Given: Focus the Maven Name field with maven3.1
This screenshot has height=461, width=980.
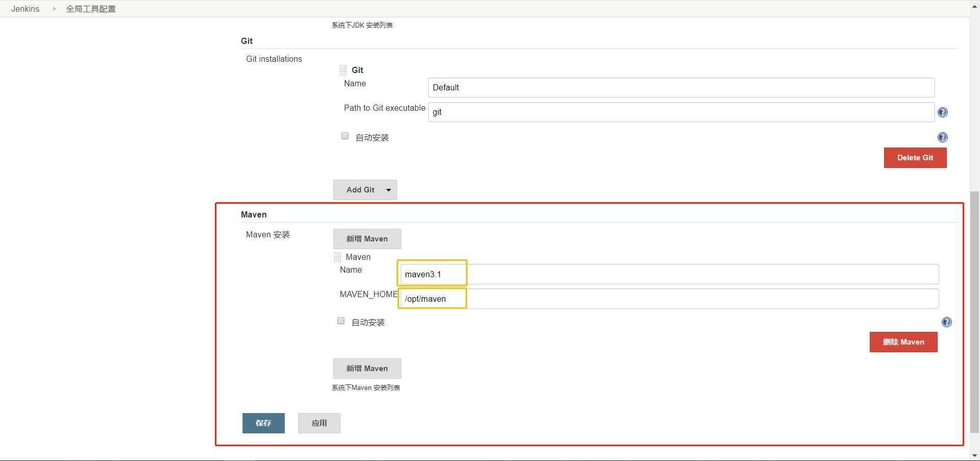Looking at the screenshot, I should click(670, 274).
